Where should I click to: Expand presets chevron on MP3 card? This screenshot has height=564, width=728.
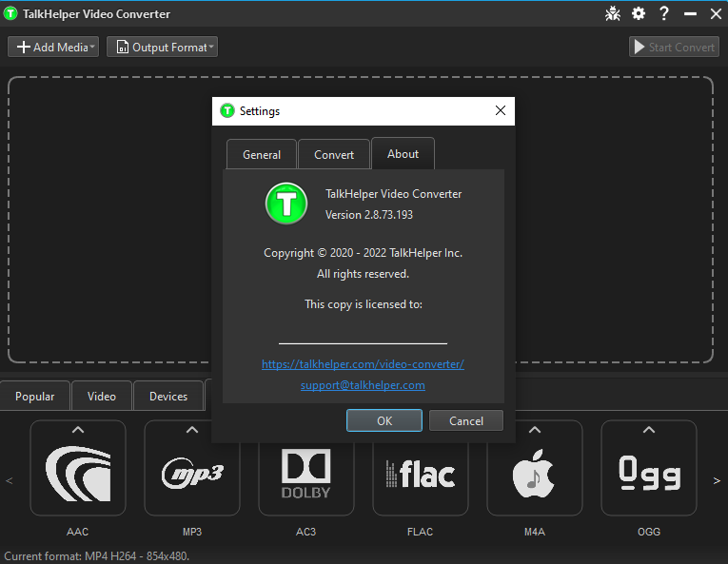(x=192, y=430)
